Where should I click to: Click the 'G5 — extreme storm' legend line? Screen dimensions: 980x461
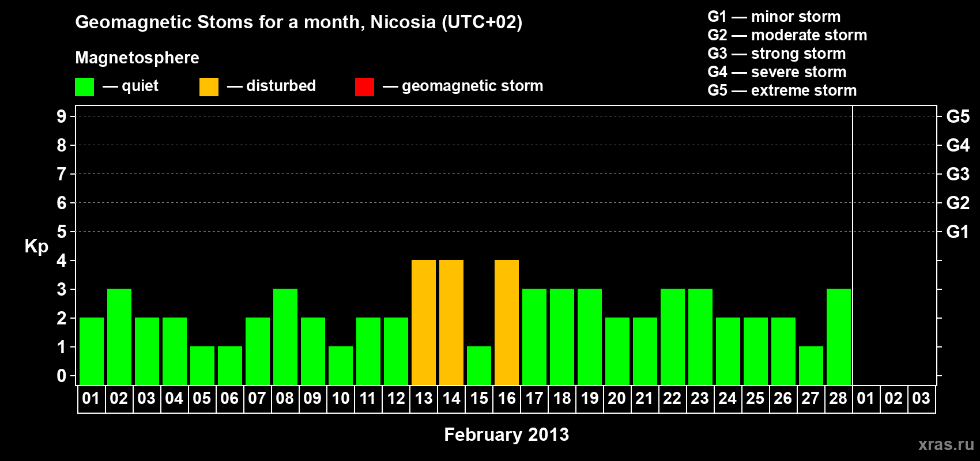click(782, 90)
